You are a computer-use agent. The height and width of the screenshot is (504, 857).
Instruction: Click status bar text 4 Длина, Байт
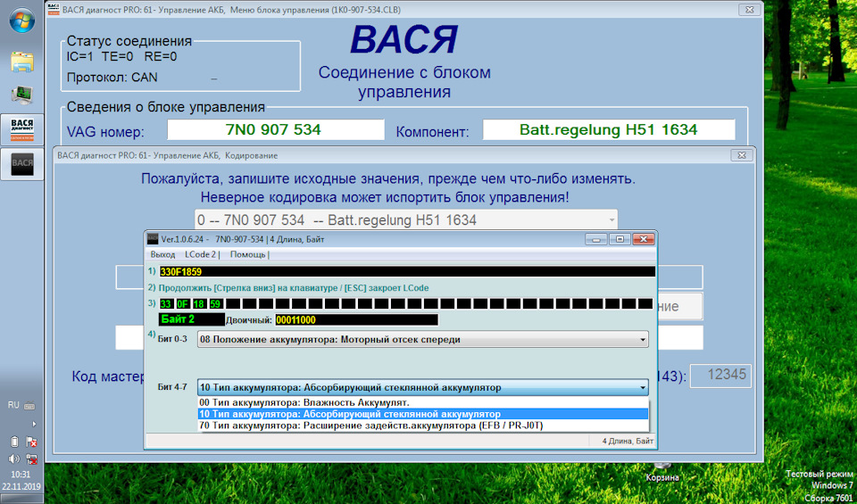click(x=628, y=442)
